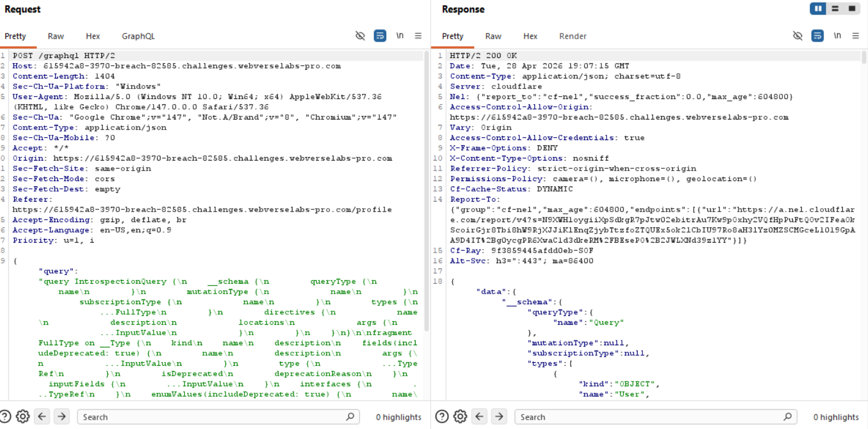Go to next match in Request search
868x429 pixels.
point(62,417)
